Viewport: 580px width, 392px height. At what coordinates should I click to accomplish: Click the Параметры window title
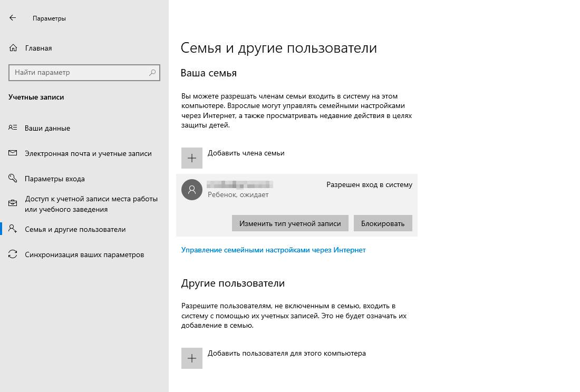coord(49,18)
